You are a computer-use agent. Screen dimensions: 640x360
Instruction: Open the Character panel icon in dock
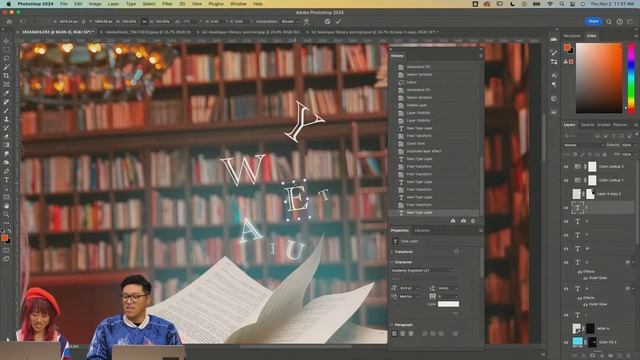click(x=554, y=76)
